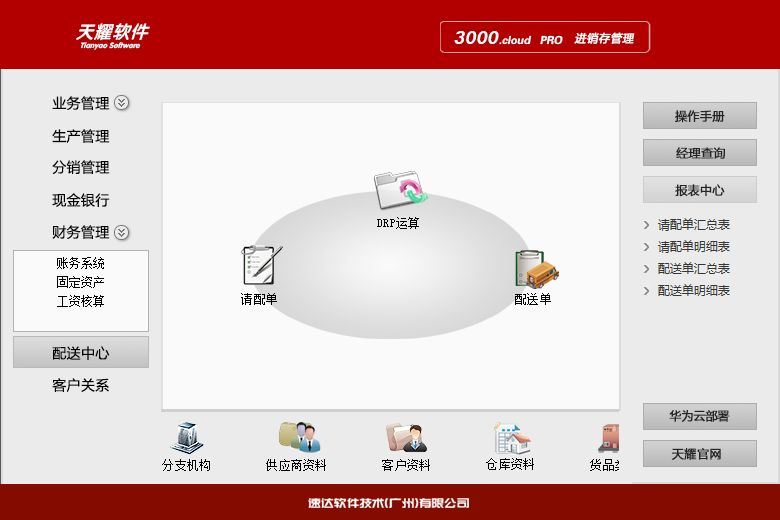This screenshot has height=520, width=780.
Task: Select 客户关系 in sidebar menu
Action: click(x=81, y=385)
